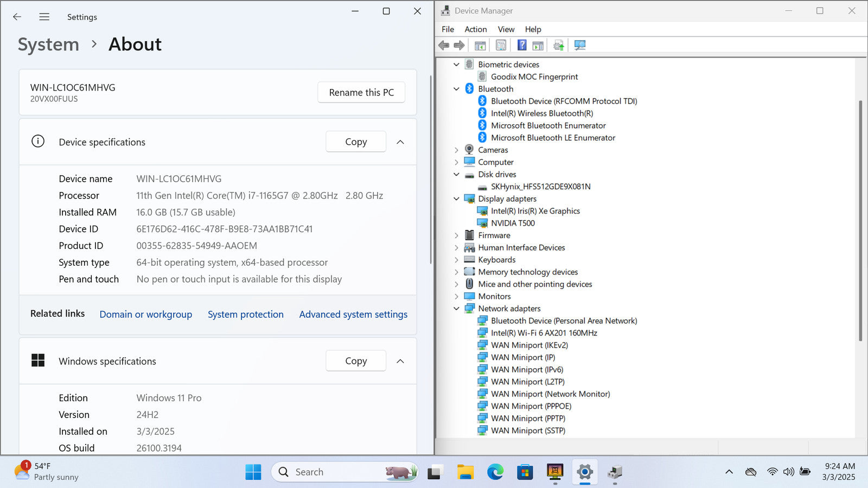Click the Settings gear taskbar icon
This screenshot has width=868, height=488.
(x=585, y=472)
